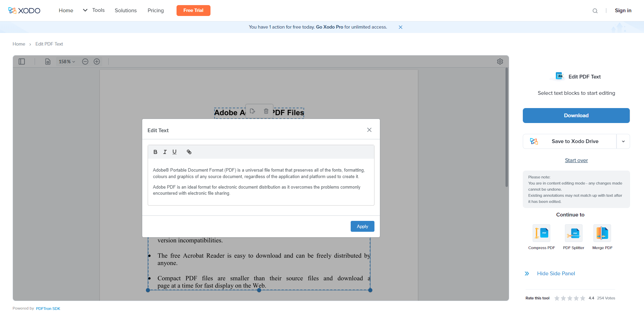Click the Download button
The image size is (644, 314).
tap(576, 116)
